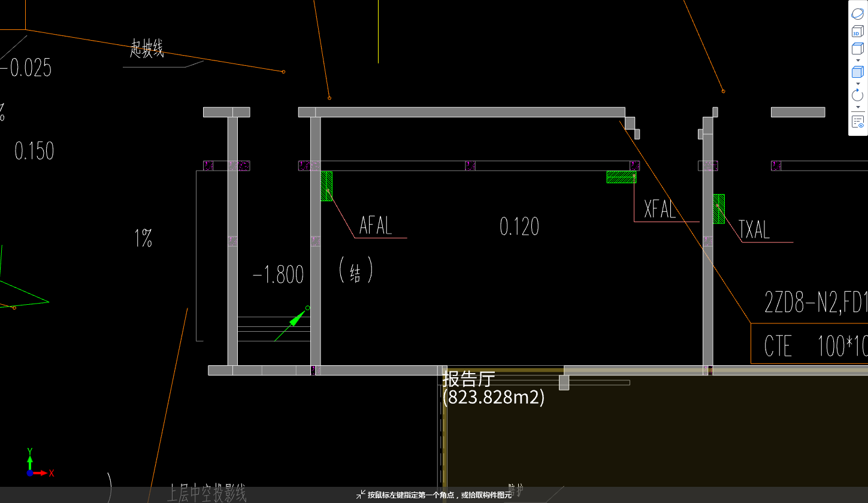The width and height of the screenshot is (868, 503).
Task: Select the top-face view cube icon
Action: point(857,49)
